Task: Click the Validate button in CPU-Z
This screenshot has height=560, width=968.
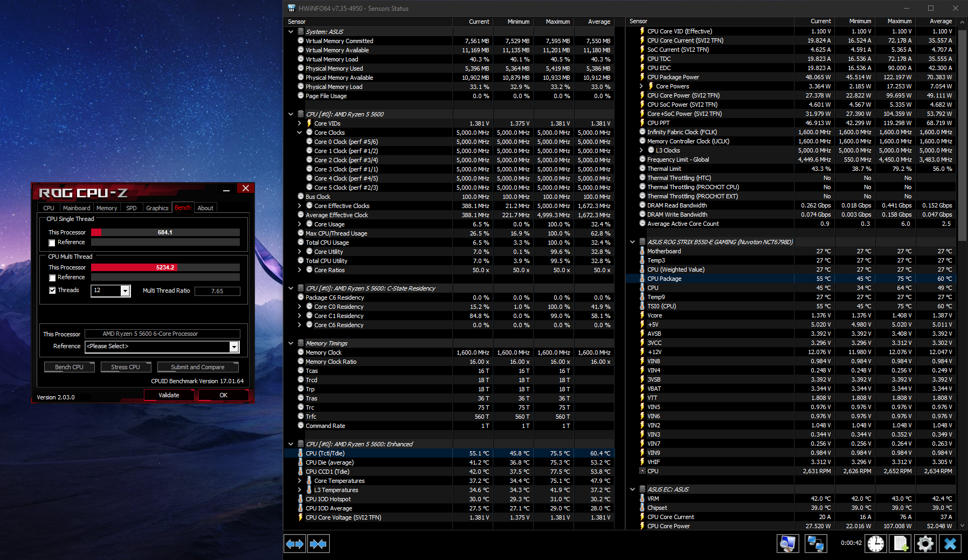Action: [169, 395]
